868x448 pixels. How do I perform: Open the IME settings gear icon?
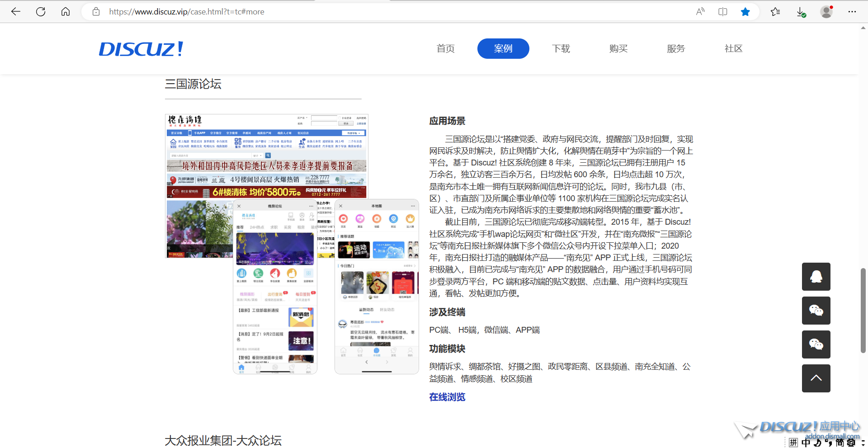coord(852,442)
